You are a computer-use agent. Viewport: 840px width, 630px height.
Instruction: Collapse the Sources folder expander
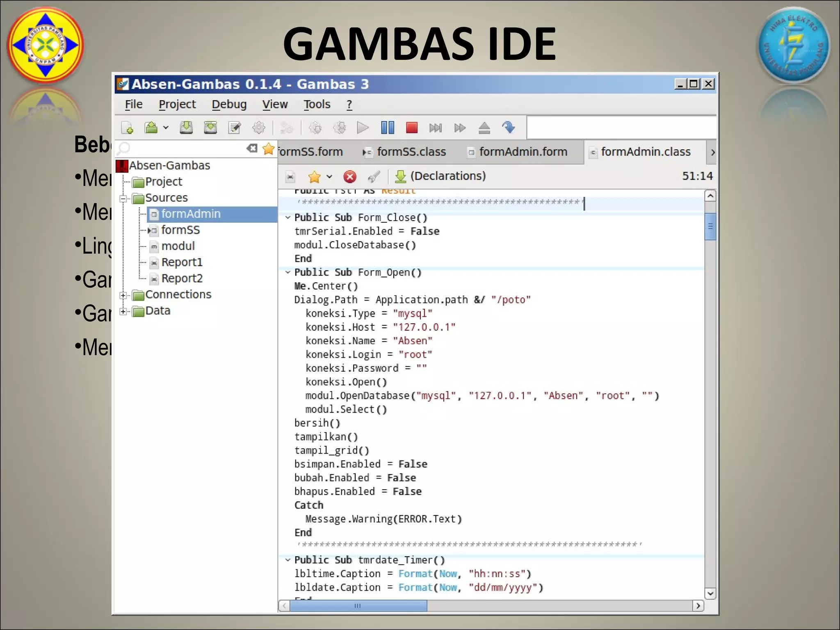(123, 199)
